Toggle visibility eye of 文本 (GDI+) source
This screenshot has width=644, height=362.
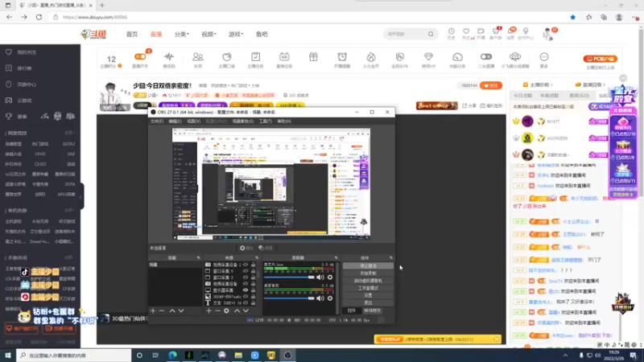[x=246, y=303]
